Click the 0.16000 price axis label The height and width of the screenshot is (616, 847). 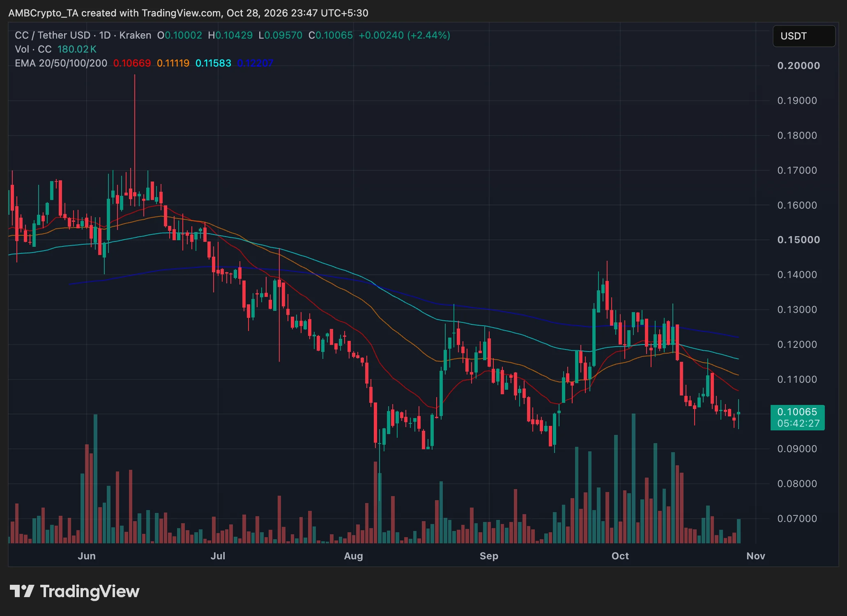pos(797,205)
